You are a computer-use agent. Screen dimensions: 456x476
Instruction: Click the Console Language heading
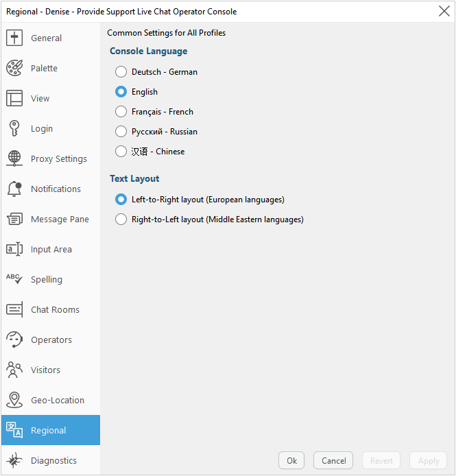(149, 51)
